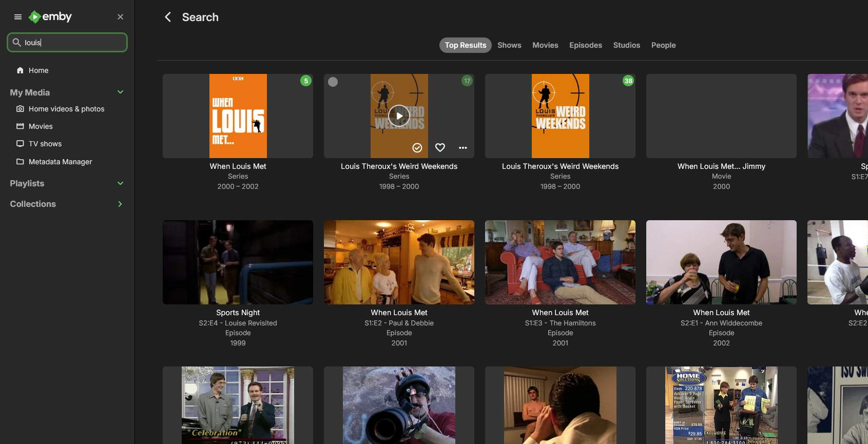Switch to the Shows tab
868x444 pixels.
point(509,45)
